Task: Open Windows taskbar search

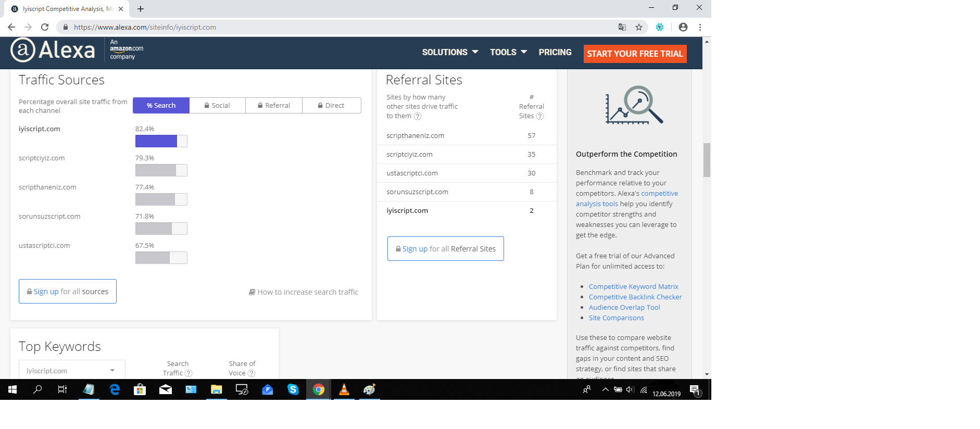Action: (x=37, y=389)
